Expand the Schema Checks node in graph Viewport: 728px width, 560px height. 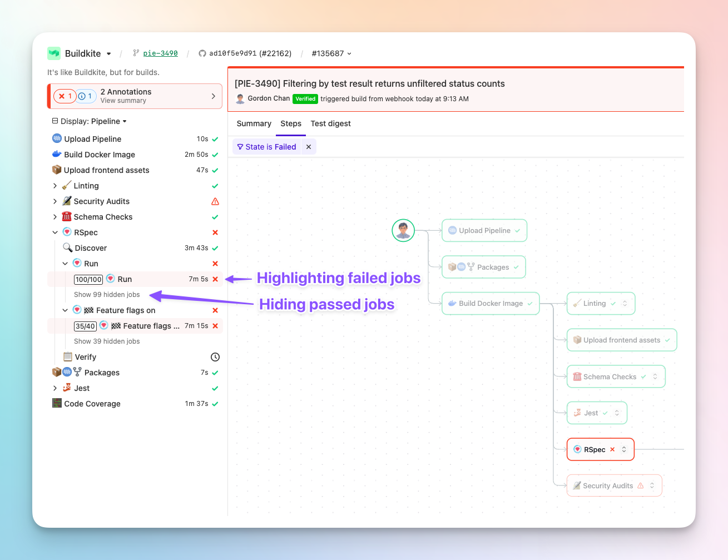point(655,376)
